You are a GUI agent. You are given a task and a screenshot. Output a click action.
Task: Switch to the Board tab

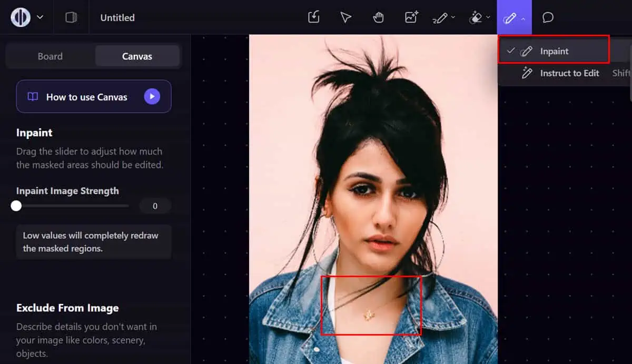[50, 56]
